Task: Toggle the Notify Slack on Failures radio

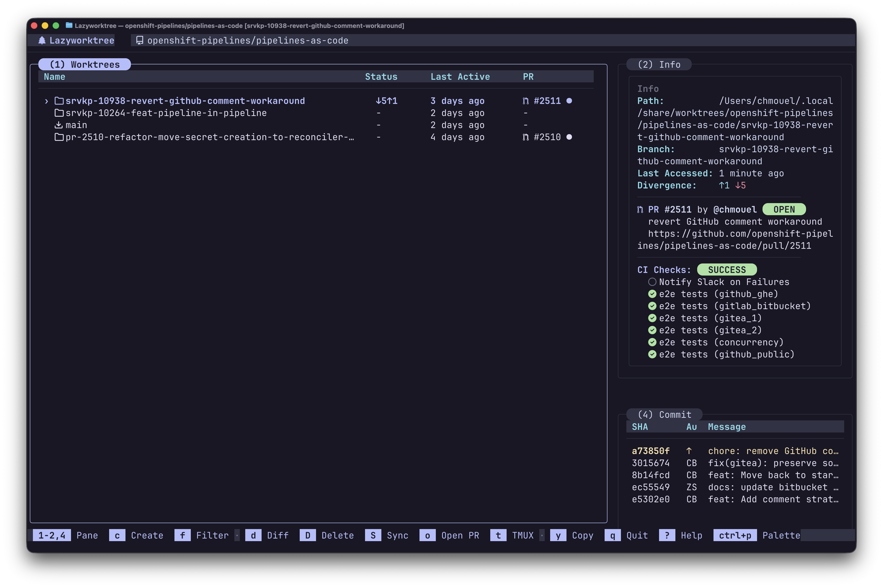Action: coord(652,282)
